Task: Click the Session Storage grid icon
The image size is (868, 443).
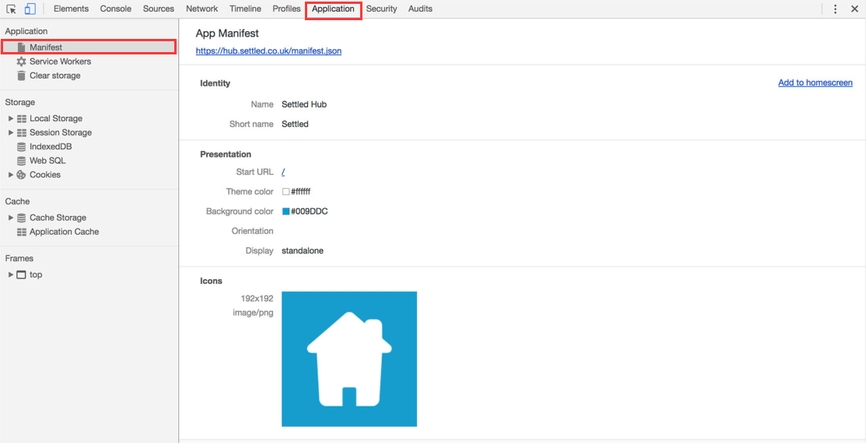Action: [22, 133]
